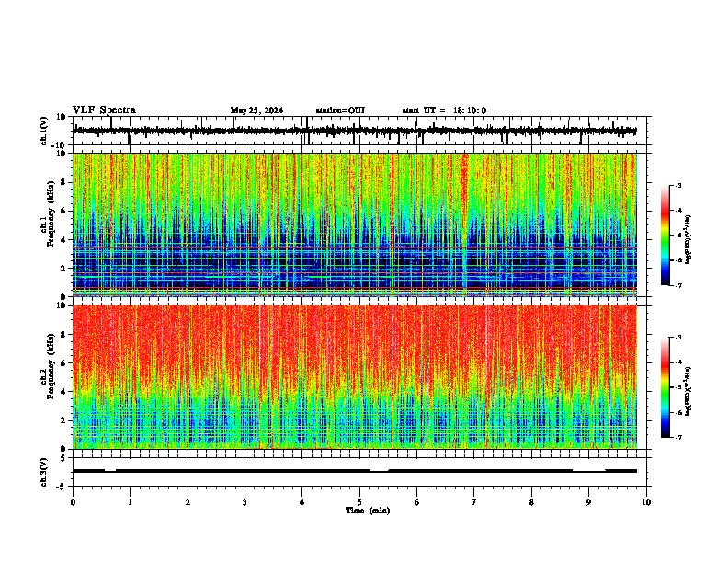Click the ch.2 'Frequency (kHz)' axis label
The width and height of the screenshot is (728, 563).
coord(51,366)
